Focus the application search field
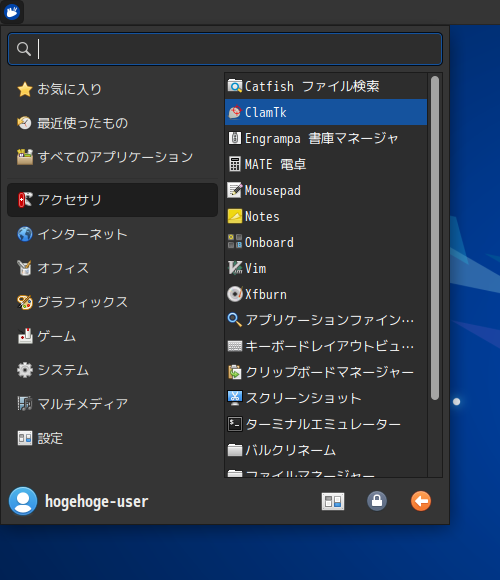The image size is (500, 580). point(225,49)
